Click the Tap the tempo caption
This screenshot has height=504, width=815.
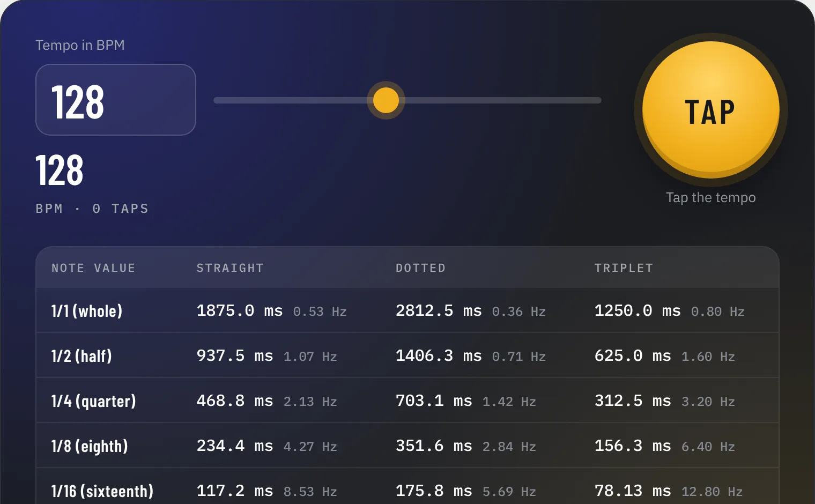(710, 198)
